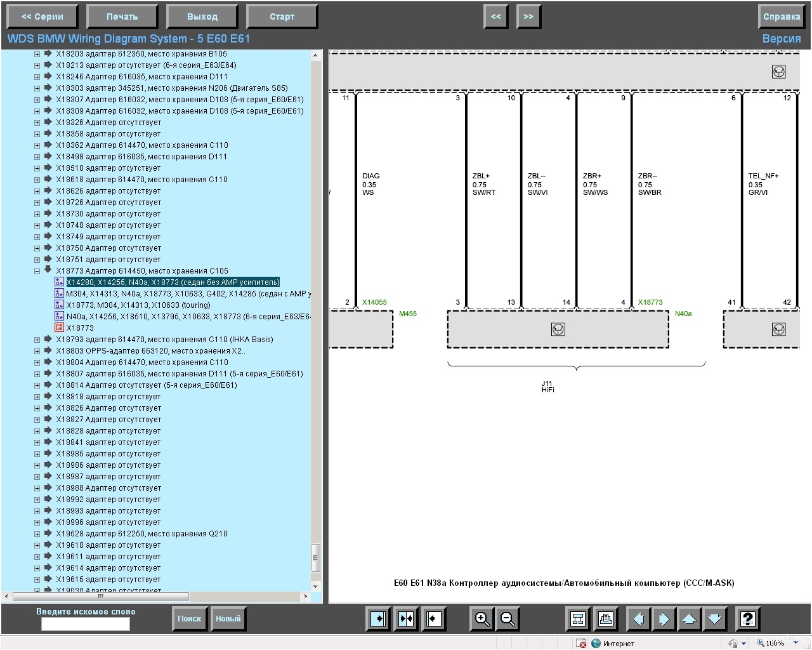
Task: Expand the X18793 адаптер 614470 node
Action: [x=37, y=340]
